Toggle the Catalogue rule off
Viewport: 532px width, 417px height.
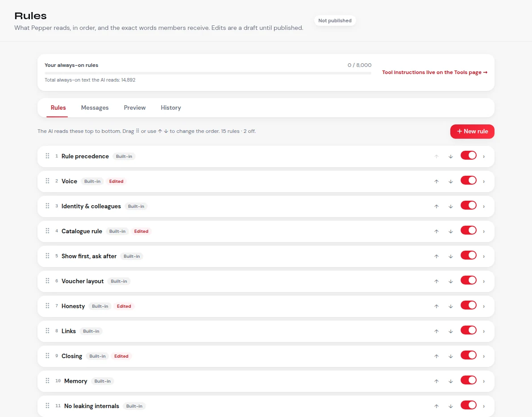click(x=469, y=231)
